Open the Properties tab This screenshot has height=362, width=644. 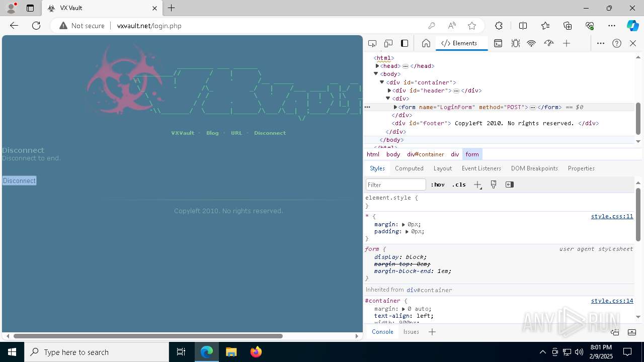581,168
